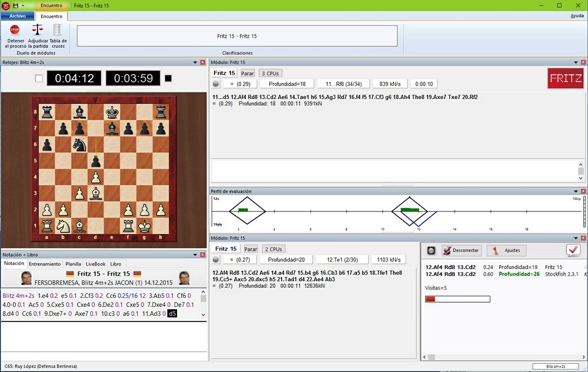This screenshot has height=372, width=588.
Task: Click the Detener el proceso stop icon
Action: (x=15, y=29)
